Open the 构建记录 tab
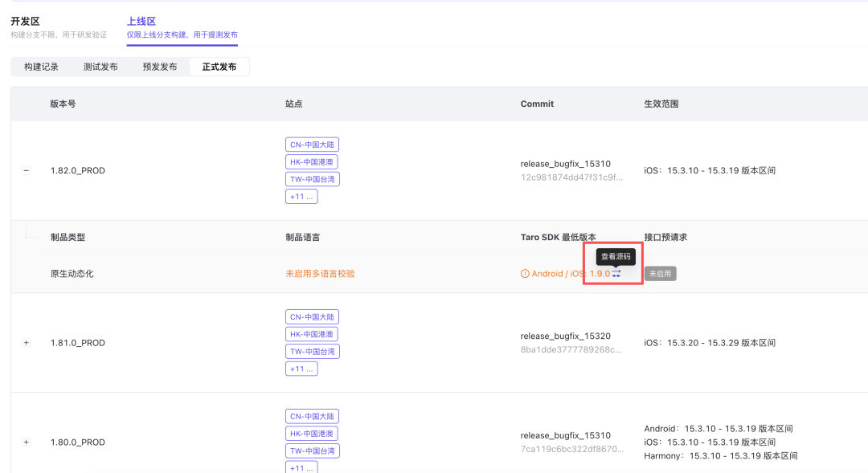Image resolution: width=868 pixels, height=473 pixels. [x=41, y=67]
